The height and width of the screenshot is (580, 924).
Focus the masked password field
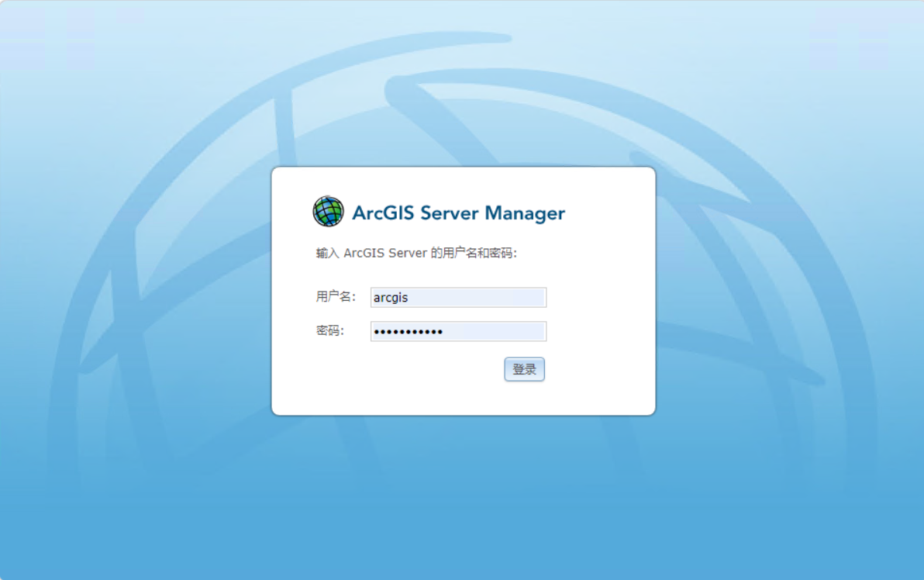click(458, 331)
